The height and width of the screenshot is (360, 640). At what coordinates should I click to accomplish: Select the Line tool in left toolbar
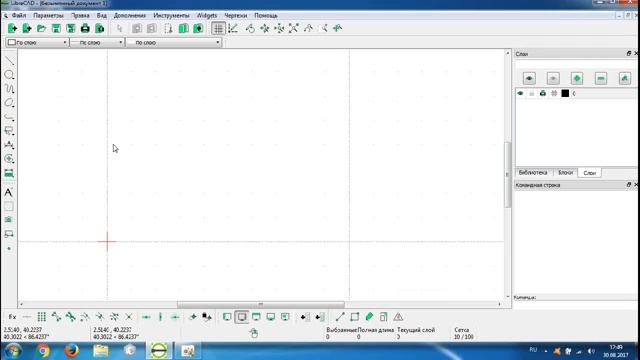pyautogui.click(x=9, y=61)
